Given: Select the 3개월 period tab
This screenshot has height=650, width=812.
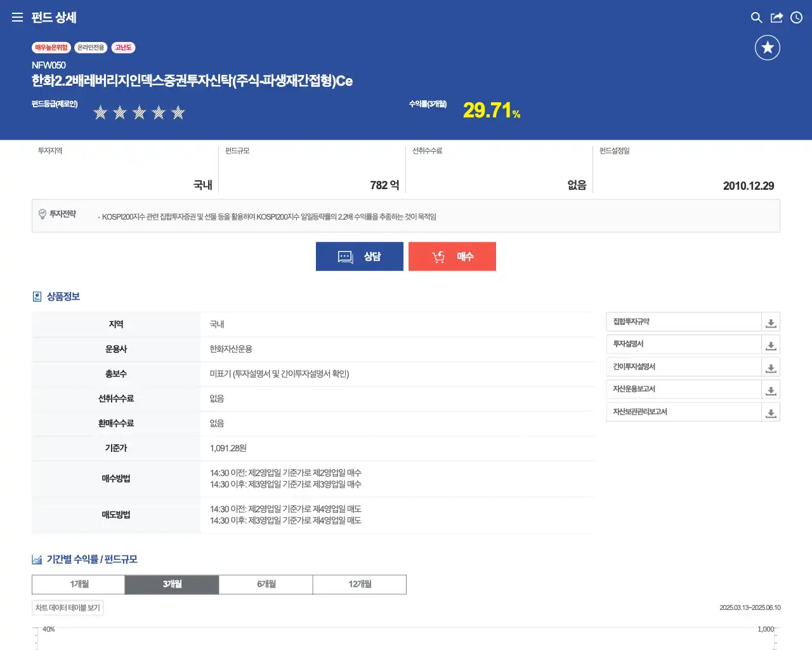Looking at the screenshot, I should (172, 585).
